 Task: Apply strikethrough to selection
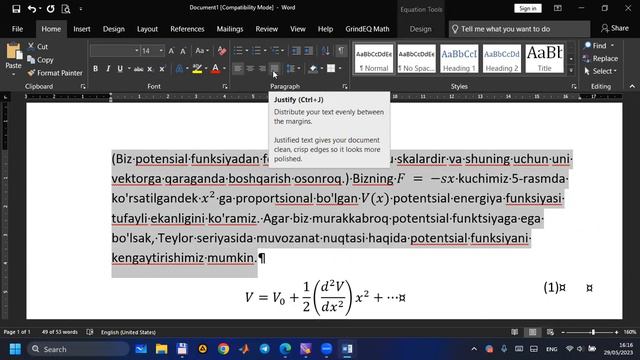(138, 69)
